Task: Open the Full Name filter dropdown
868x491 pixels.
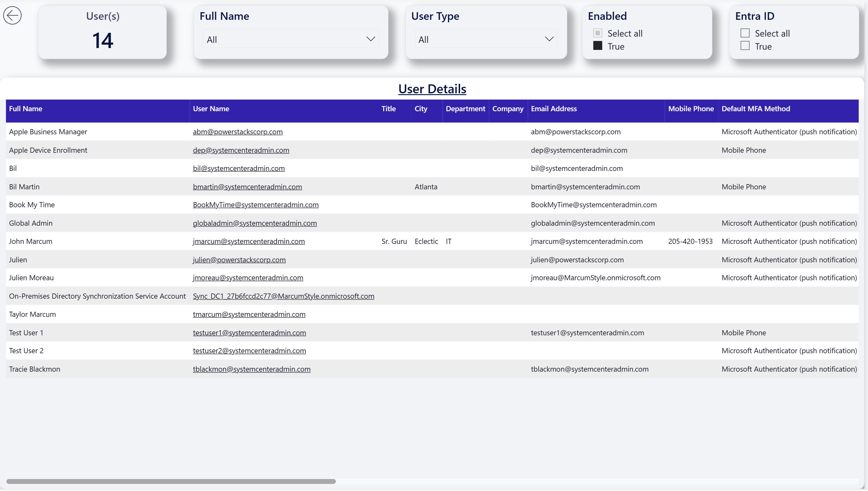Action: [x=291, y=39]
